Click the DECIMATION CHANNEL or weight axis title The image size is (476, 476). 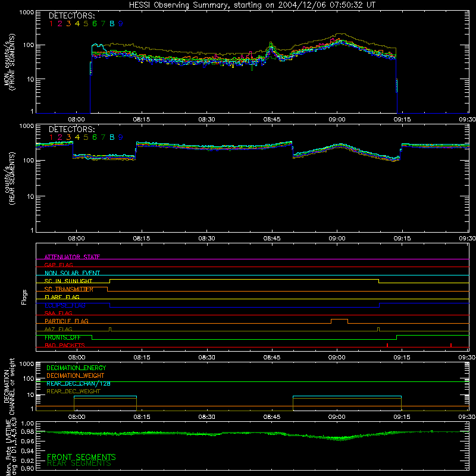pyautogui.click(x=8, y=386)
